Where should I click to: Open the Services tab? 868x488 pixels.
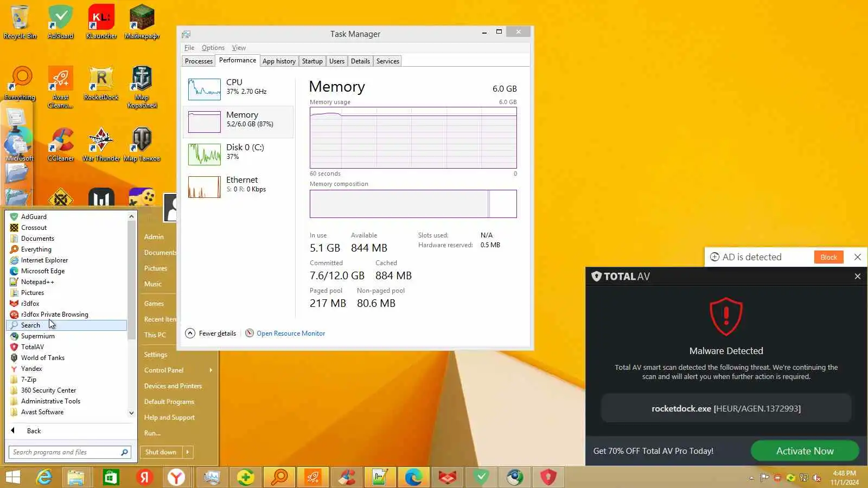(x=388, y=61)
